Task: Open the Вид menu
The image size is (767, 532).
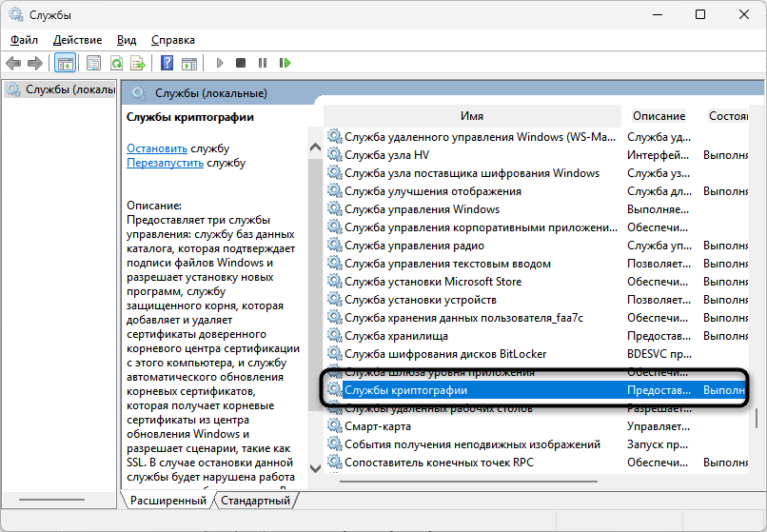Action: (127, 40)
